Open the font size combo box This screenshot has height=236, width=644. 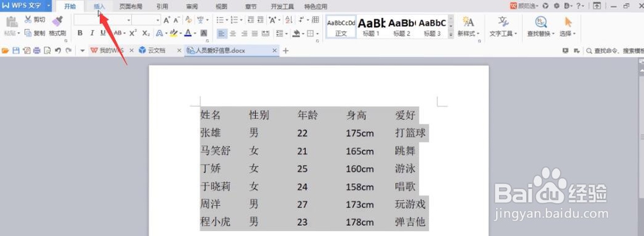146,20
